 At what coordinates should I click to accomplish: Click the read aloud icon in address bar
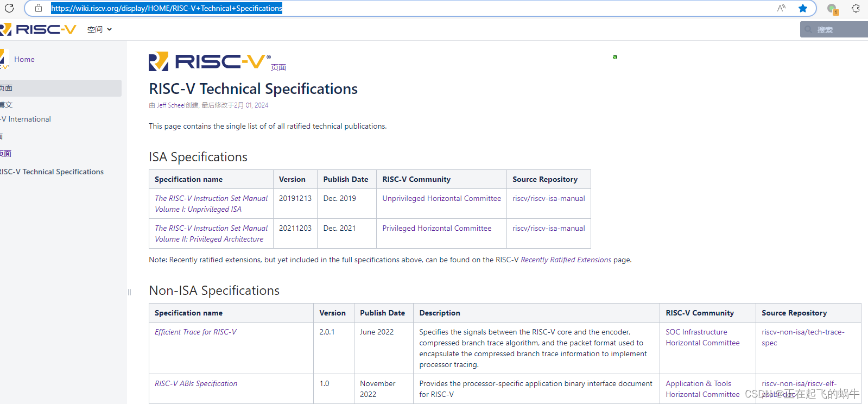(781, 8)
